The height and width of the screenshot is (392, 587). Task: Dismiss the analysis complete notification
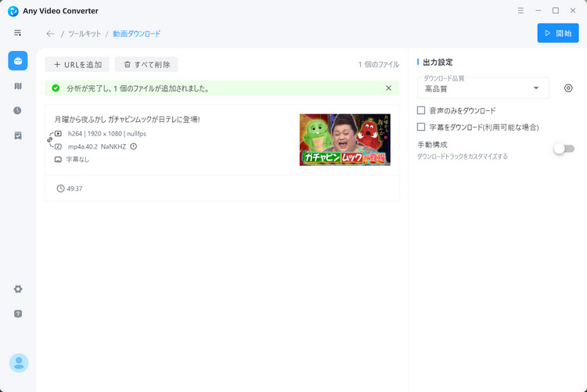pyautogui.click(x=388, y=88)
